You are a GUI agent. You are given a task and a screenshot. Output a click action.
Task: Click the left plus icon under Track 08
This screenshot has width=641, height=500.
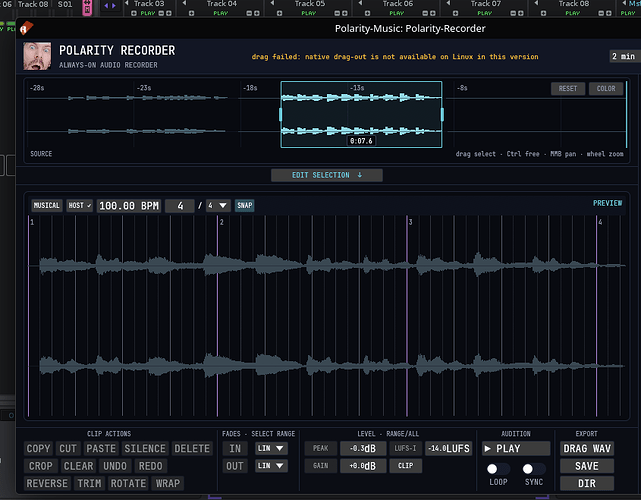(543, 13)
